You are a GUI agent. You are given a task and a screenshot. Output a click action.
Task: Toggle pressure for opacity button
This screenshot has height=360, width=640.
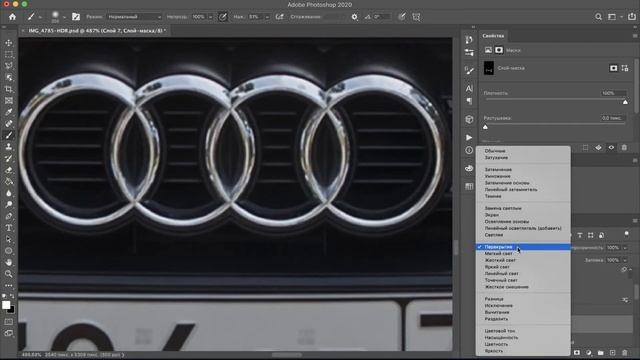223,17
